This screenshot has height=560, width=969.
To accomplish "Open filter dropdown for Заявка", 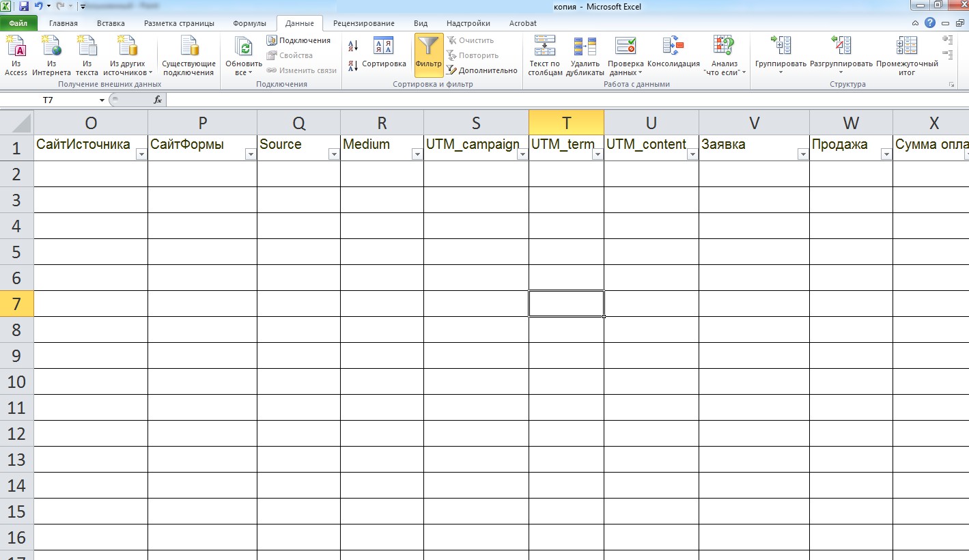I will pyautogui.click(x=803, y=155).
